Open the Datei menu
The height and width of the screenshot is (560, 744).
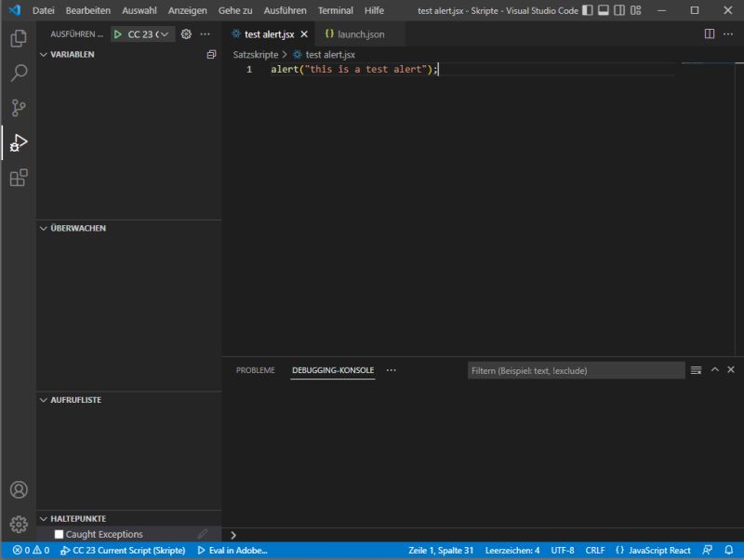tap(43, 10)
